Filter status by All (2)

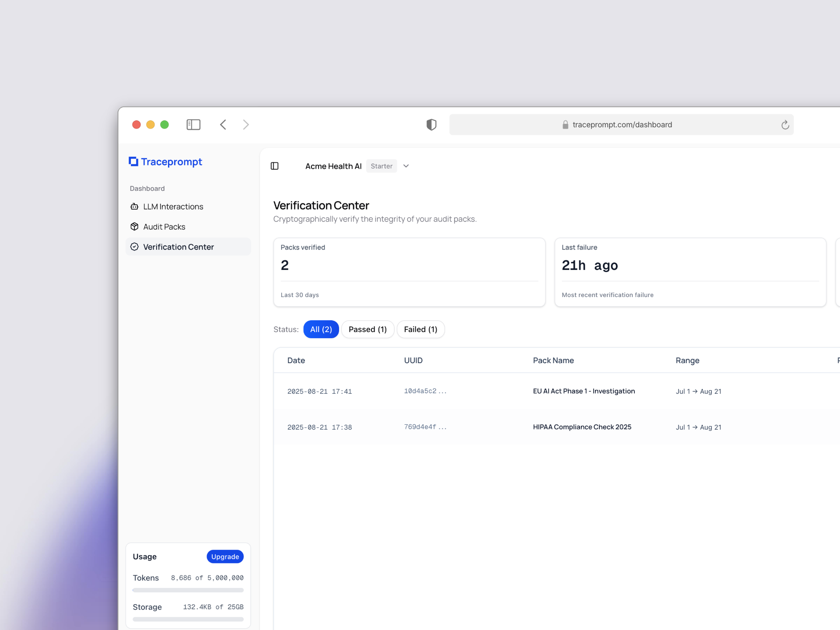click(321, 329)
